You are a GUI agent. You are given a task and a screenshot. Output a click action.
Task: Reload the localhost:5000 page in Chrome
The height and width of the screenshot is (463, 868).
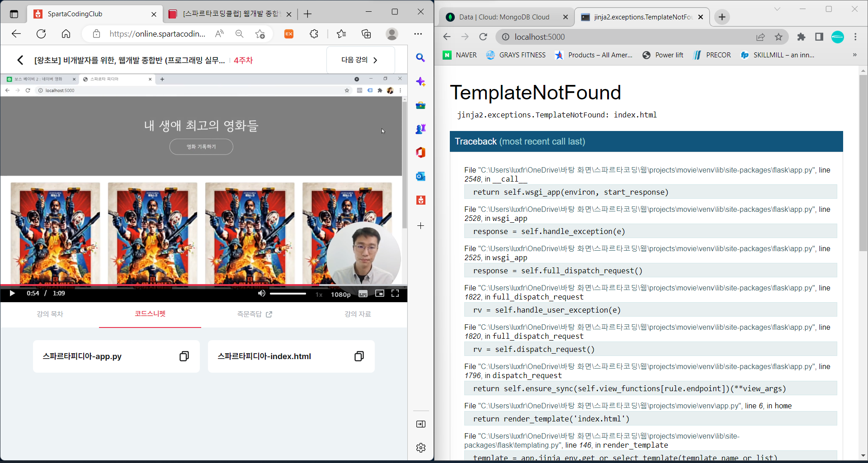[483, 37]
